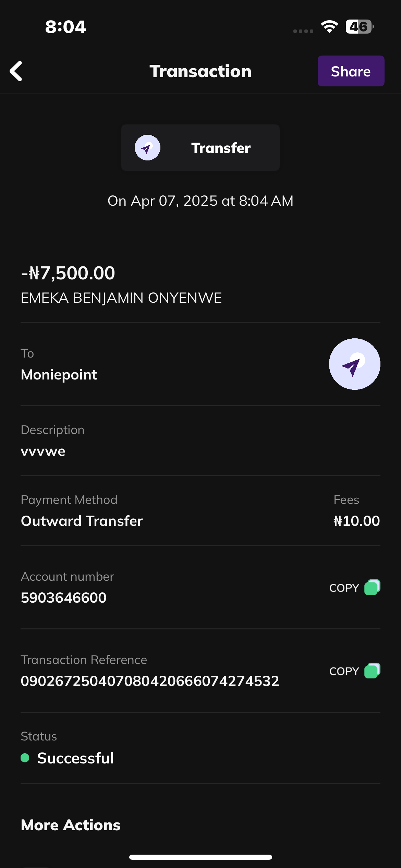Tap the large Moniepoint recipient icon
Viewport: 401px width, 868px height.
tap(354, 364)
